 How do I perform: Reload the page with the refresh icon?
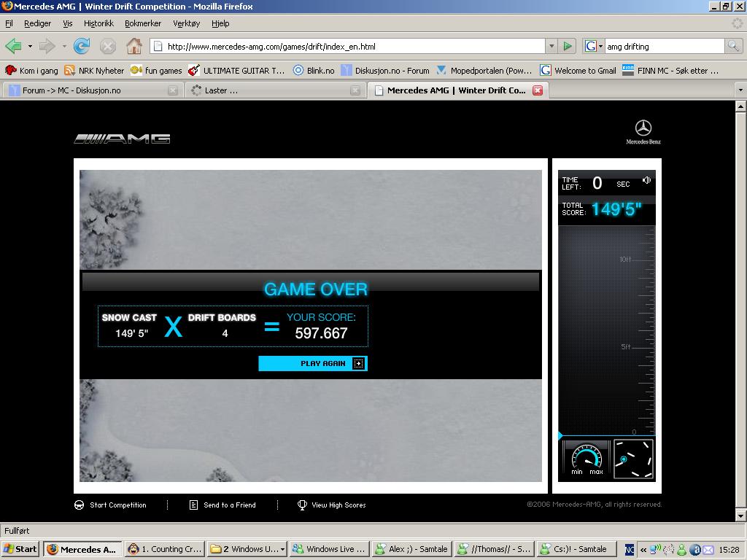tap(82, 46)
